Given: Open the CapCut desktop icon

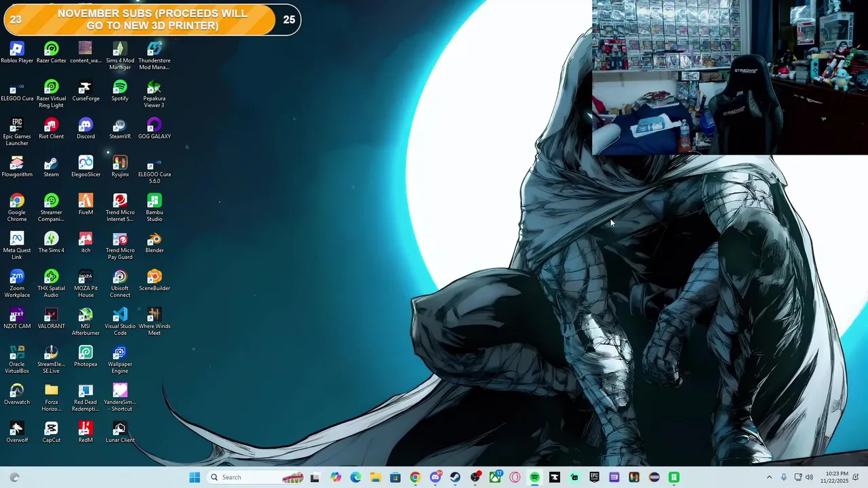Looking at the screenshot, I should pos(52,432).
